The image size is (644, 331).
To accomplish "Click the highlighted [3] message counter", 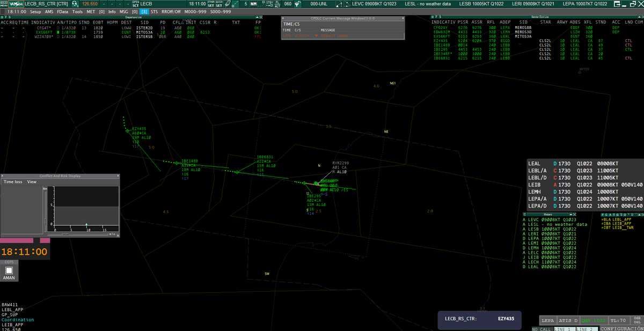I will click(144, 11).
